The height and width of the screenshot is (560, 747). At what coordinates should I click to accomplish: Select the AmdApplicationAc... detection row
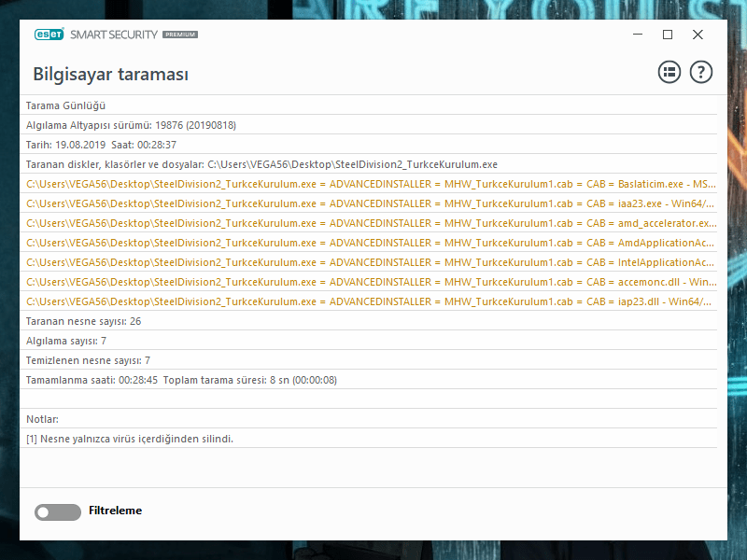[x=369, y=243]
